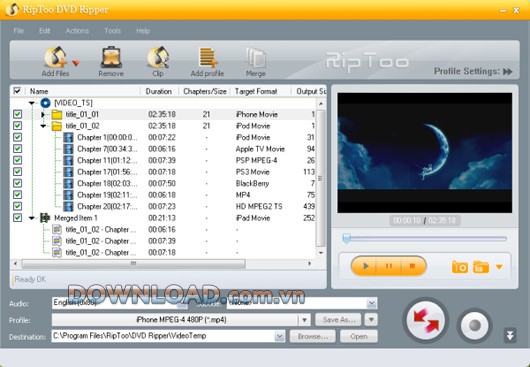Click the VIDEO_TS disc icon
Screen dimensions: 530x367
tap(45, 103)
